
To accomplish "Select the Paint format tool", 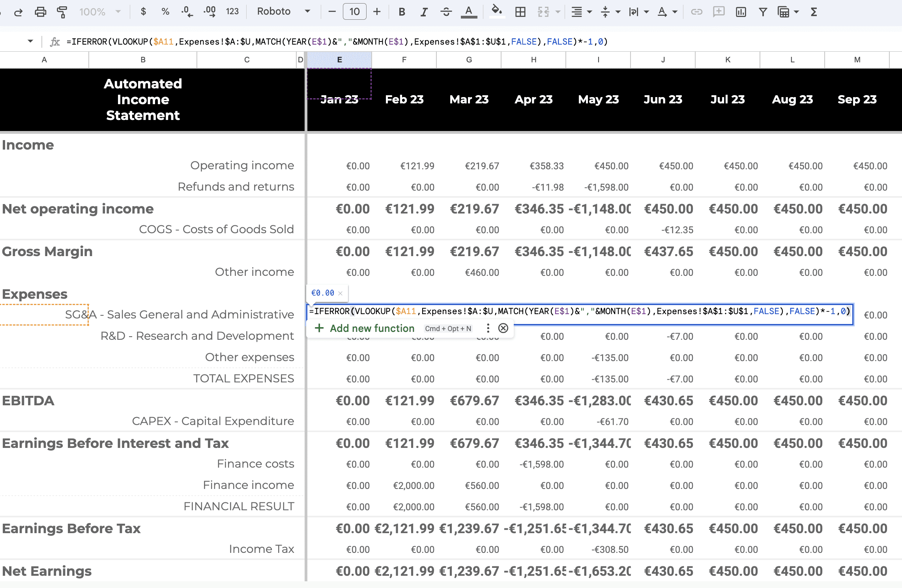I will (x=61, y=12).
